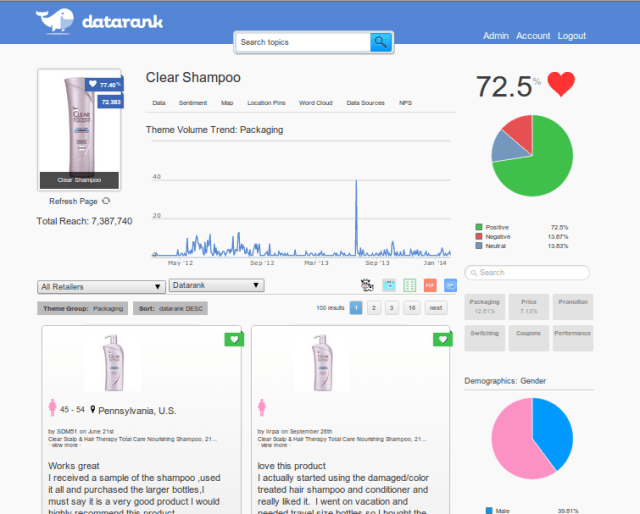Click the green heart badge on SDM51 review
640x514 pixels.
pos(234,339)
